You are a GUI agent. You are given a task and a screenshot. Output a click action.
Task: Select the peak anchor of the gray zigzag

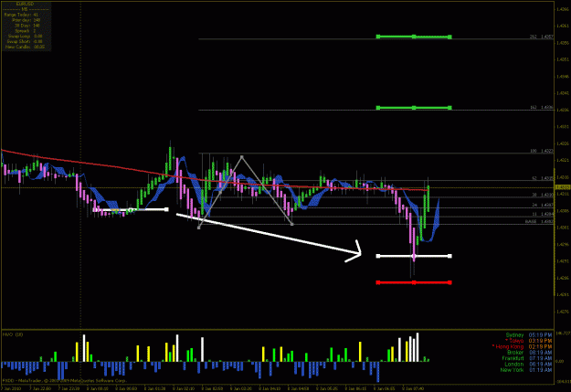[242, 157]
